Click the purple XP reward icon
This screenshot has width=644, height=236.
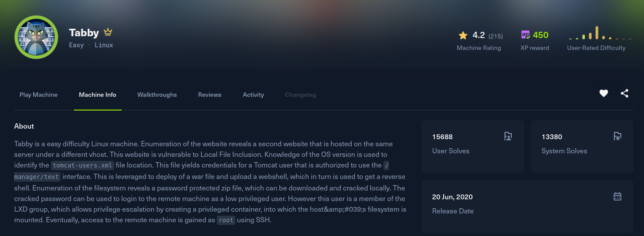525,35
